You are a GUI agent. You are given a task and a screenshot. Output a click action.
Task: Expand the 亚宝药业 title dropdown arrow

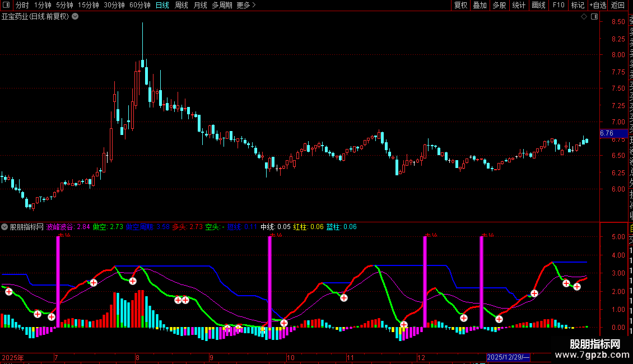[x=75, y=17]
